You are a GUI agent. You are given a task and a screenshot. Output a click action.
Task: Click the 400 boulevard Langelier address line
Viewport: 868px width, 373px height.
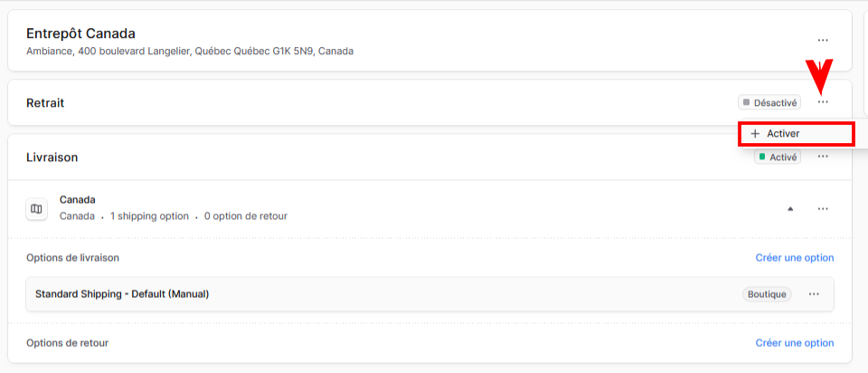tap(190, 52)
